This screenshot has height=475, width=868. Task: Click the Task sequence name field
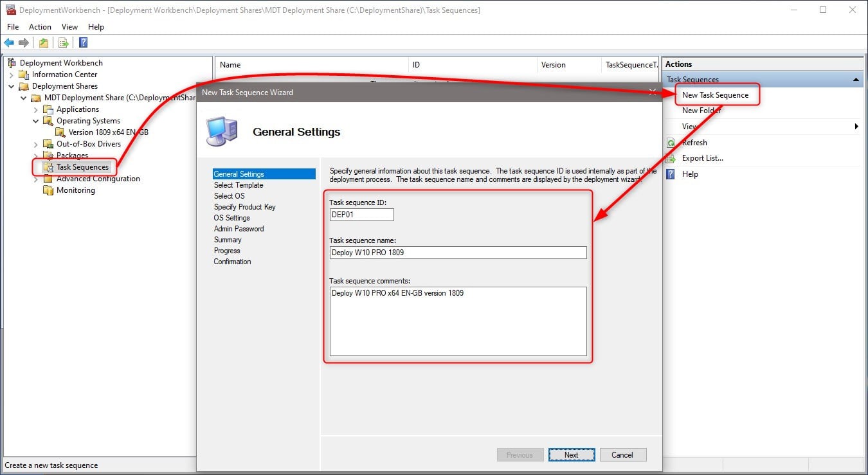pyautogui.click(x=458, y=253)
